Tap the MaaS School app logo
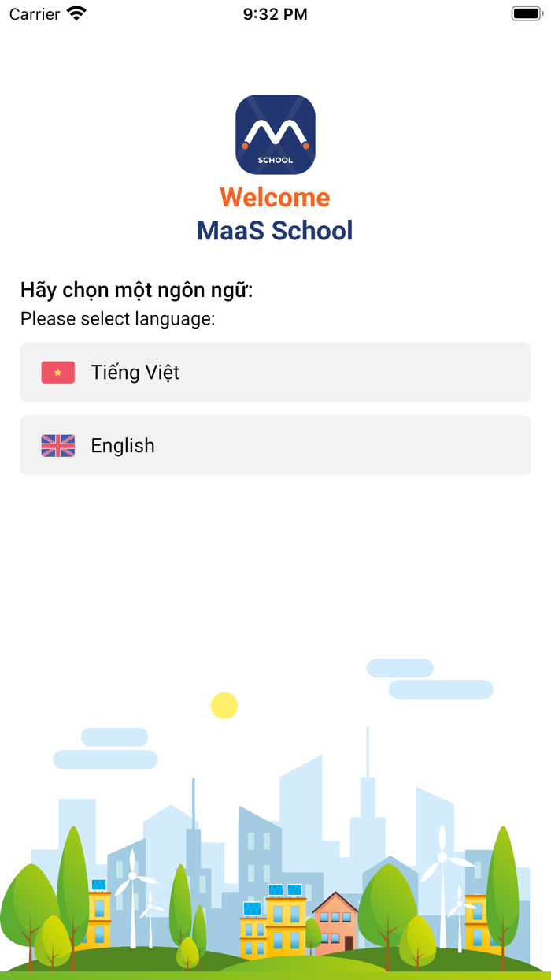Viewport: 551px width, 980px height. [275, 134]
